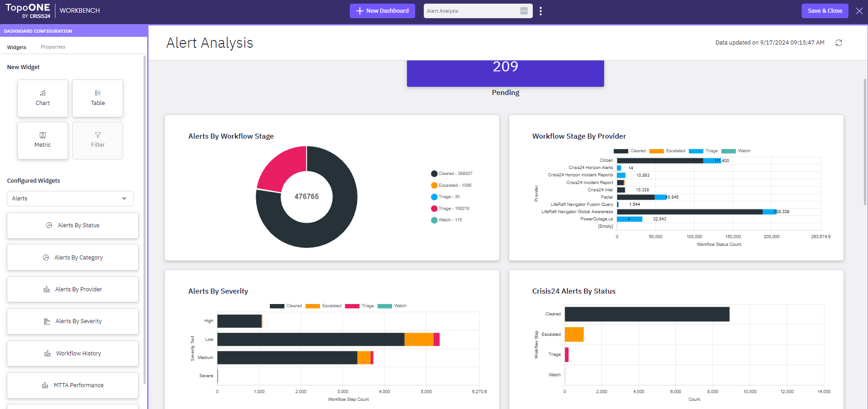Viewport: 868px width, 409px height.
Task: Toggle Triage legend in Alerts By Severity
Action: (359, 306)
